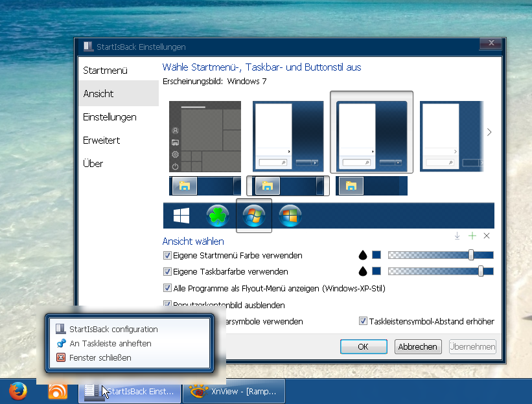Confirm the settings with OK
Image resolution: width=532 pixels, height=404 pixels.
click(x=364, y=347)
